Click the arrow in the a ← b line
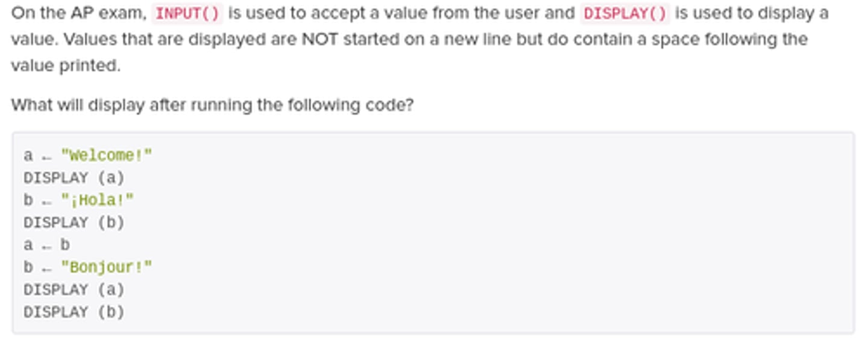 (x=47, y=245)
